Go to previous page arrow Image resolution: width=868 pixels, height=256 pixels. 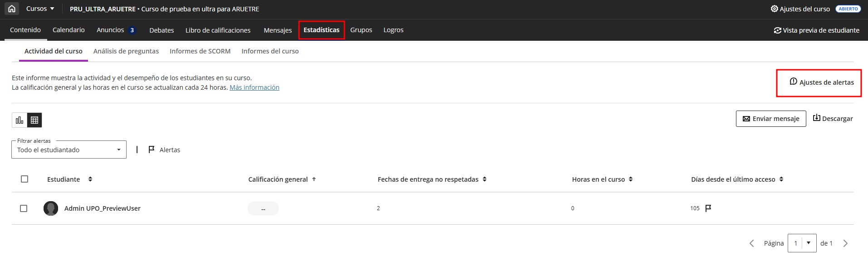[x=752, y=243]
